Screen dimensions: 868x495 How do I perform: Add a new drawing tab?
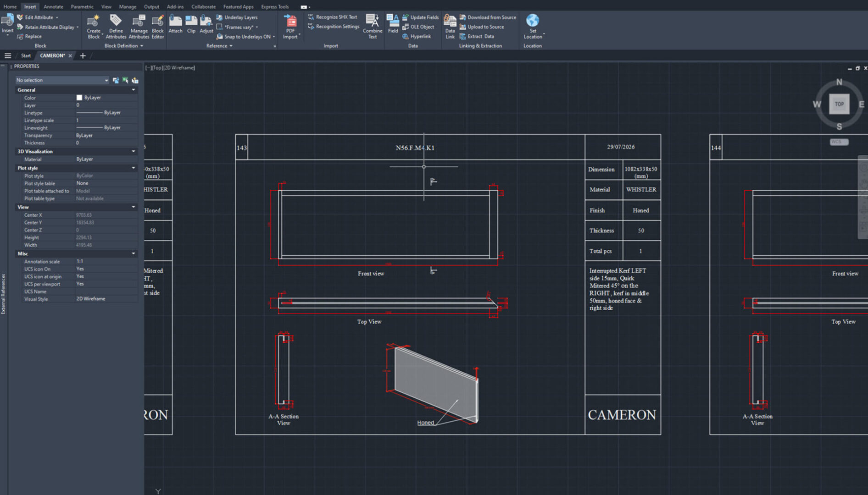(83, 56)
